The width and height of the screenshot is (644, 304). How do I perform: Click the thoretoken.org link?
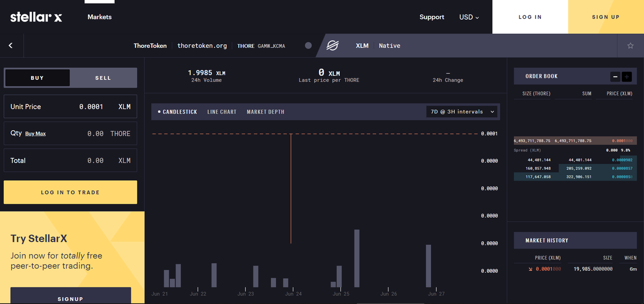click(x=202, y=46)
